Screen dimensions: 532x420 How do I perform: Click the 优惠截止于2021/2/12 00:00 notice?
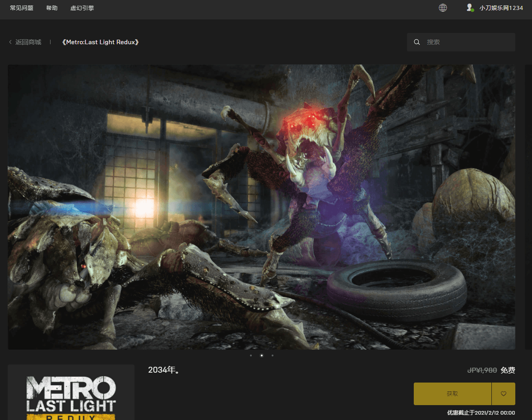click(x=481, y=412)
